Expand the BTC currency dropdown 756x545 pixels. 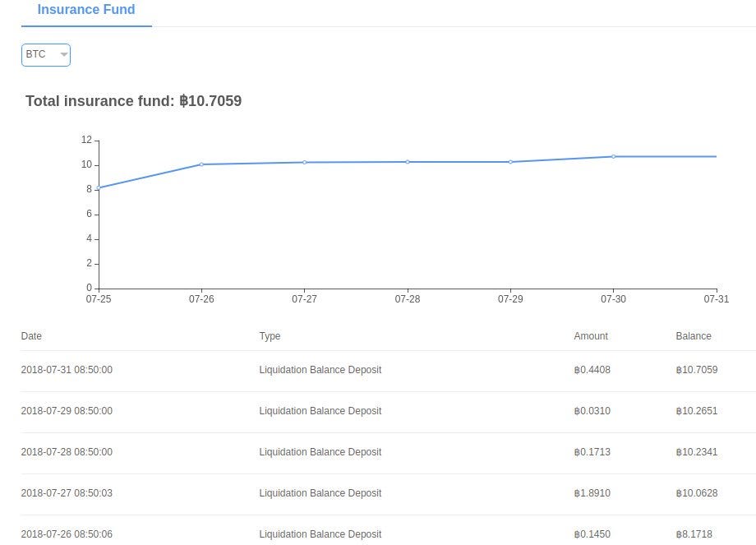point(46,55)
